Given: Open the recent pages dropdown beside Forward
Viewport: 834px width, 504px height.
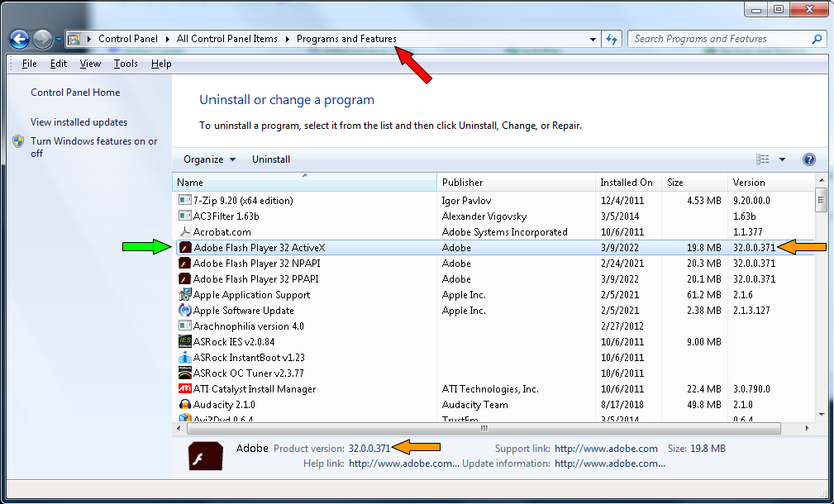Looking at the screenshot, I should pyautogui.click(x=59, y=40).
